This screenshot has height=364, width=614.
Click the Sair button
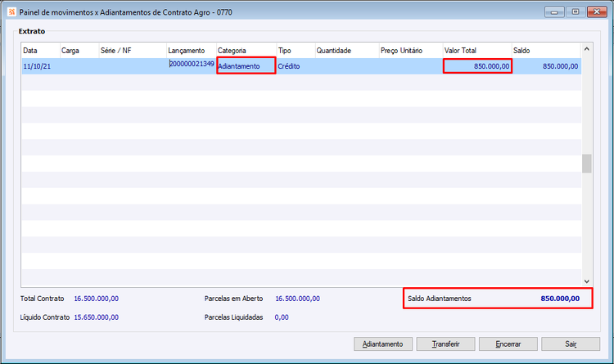pos(571,344)
